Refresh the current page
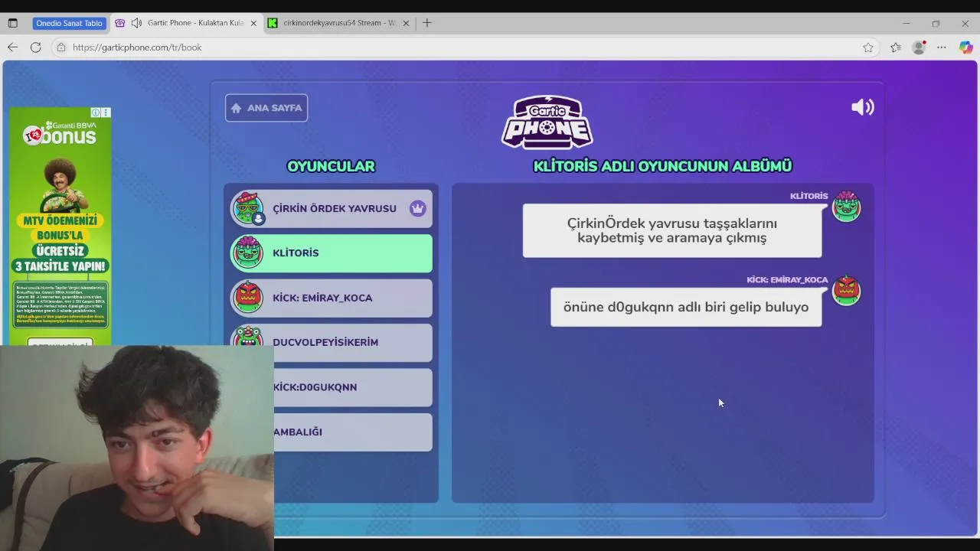The width and height of the screenshot is (980, 551). coord(35,47)
